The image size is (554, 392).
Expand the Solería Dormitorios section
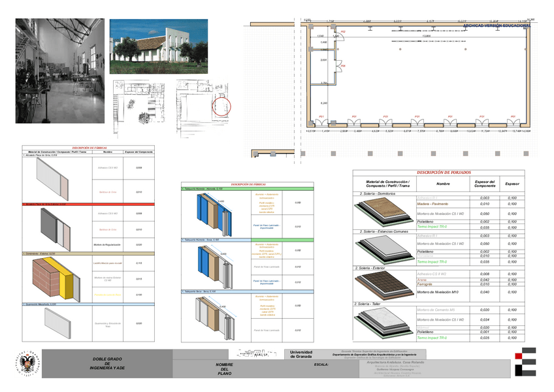(377, 193)
